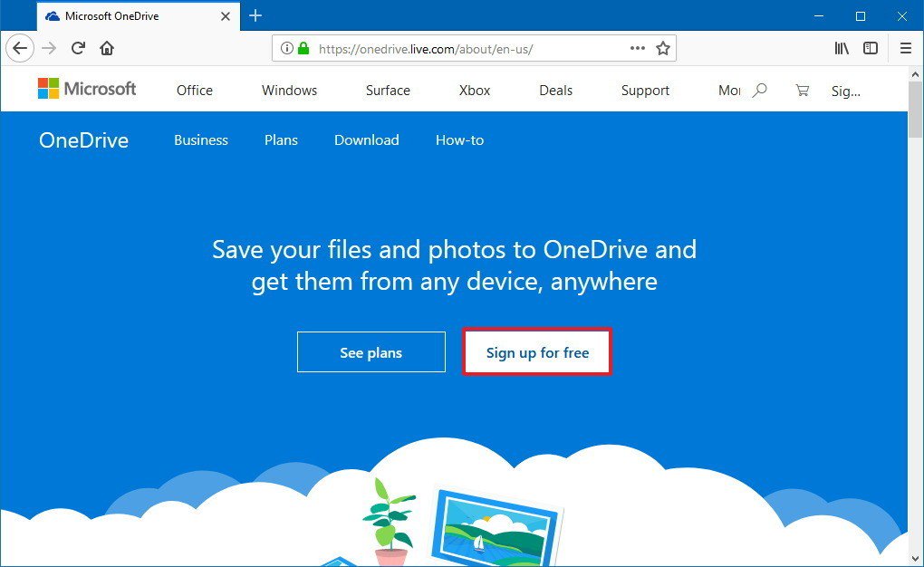Click the Microsoft logo
Image resolution: width=924 pixels, height=567 pixels.
(87, 89)
